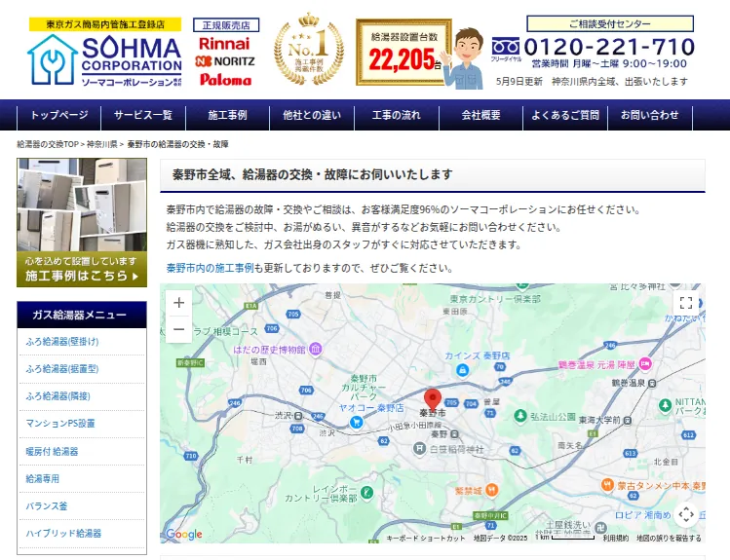Click the 正規販売店 label box
This screenshot has width=730, height=560.
[x=226, y=25]
